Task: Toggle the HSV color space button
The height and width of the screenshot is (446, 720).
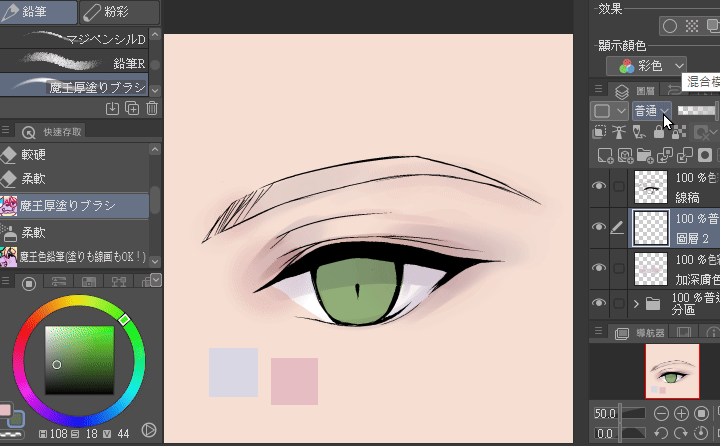Action: [x=149, y=430]
